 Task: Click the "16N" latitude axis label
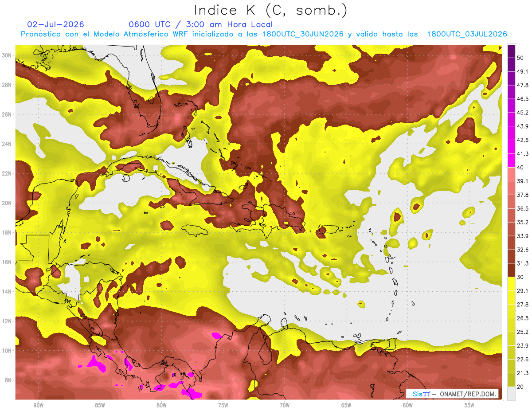pyautogui.click(x=7, y=262)
